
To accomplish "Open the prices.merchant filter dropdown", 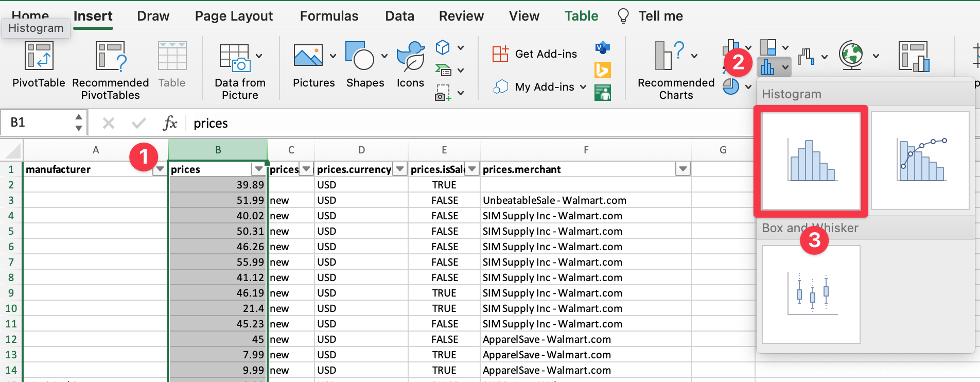I will coord(682,169).
